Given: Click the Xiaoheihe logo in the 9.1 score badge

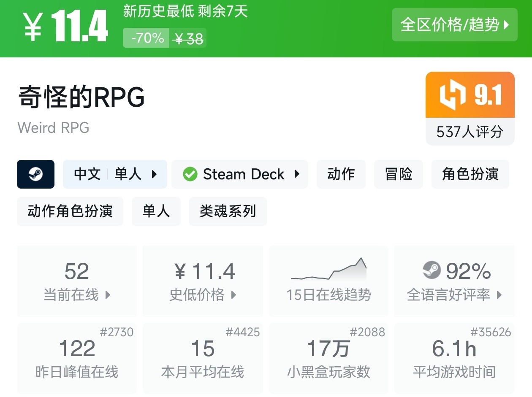Looking at the screenshot, I should click(x=452, y=95).
